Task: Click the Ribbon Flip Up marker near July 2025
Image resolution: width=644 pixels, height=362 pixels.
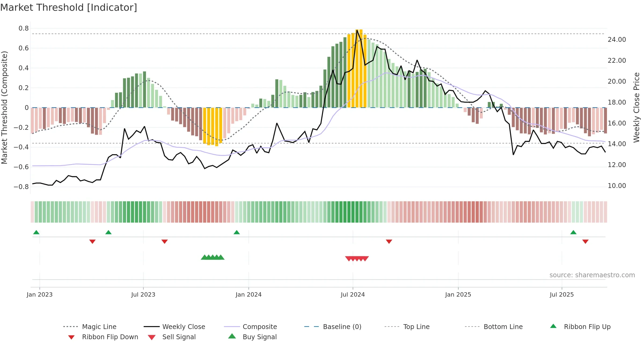Action: coord(573,232)
